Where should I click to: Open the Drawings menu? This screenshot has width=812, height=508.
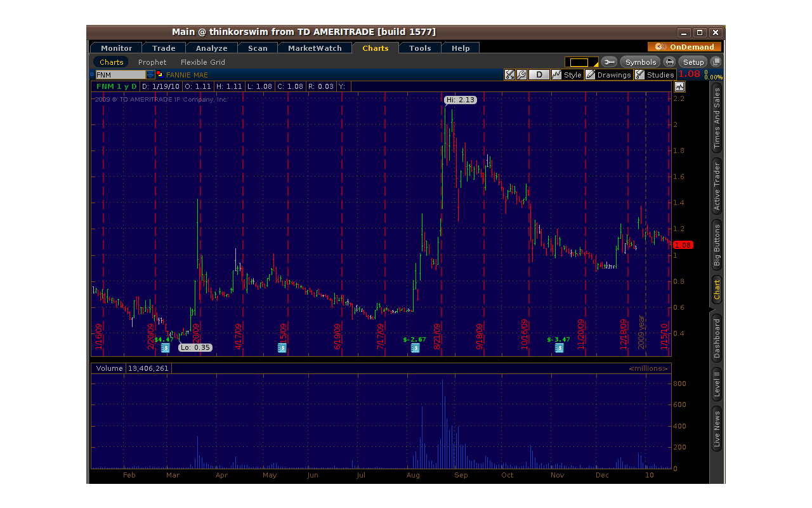click(608, 74)
